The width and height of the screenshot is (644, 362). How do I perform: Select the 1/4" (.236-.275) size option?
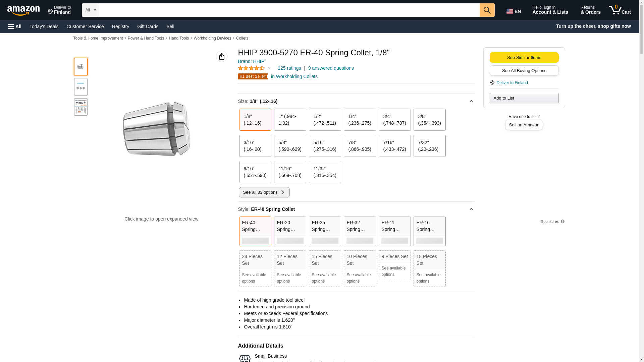(360, 120)
